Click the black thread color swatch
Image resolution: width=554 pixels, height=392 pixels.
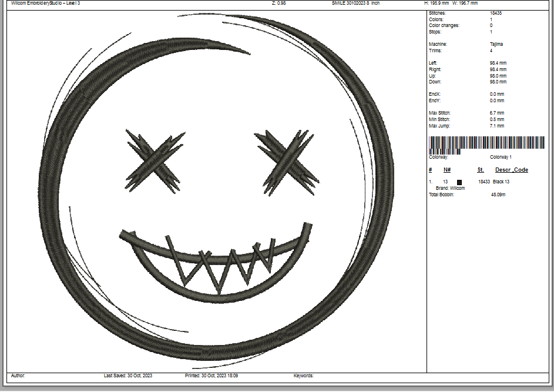[x=460, y=182]
